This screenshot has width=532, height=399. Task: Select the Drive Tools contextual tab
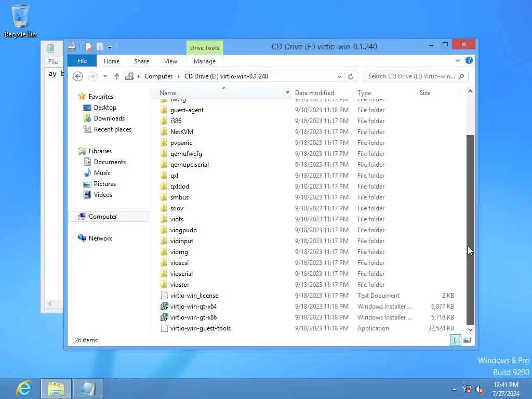pos(205,47)
